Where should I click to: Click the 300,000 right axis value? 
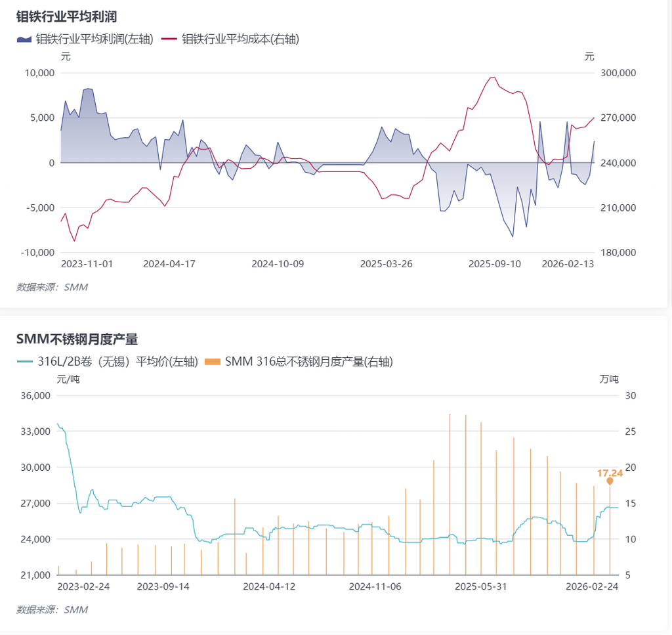618,73
